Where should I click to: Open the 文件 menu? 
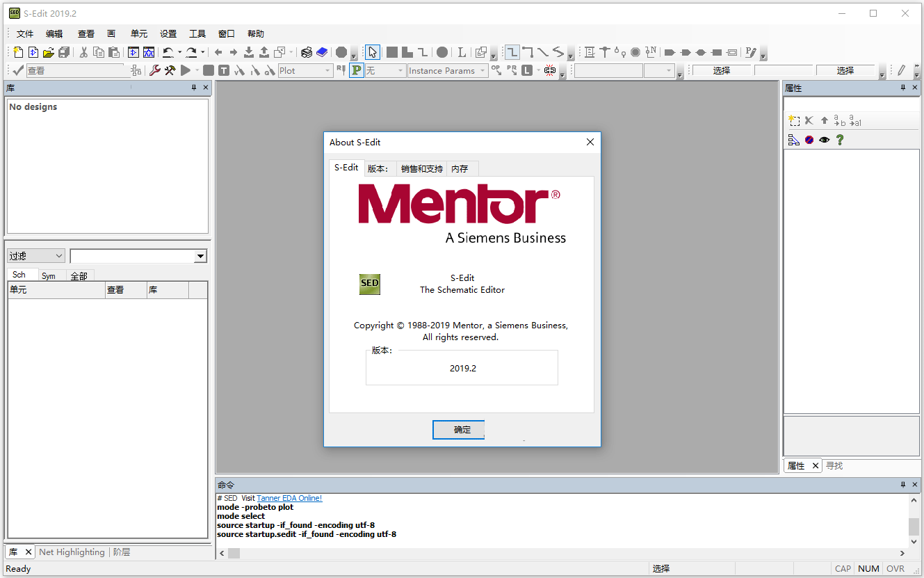25,33
